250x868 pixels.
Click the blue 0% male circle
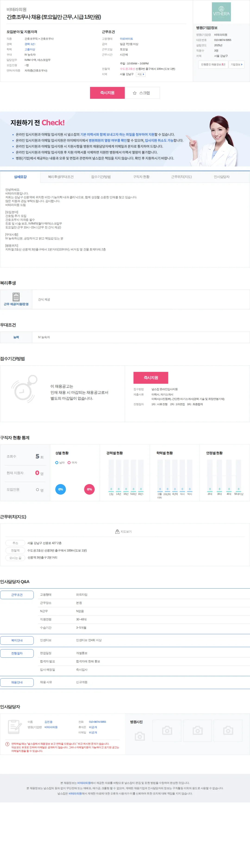(61, 489)
